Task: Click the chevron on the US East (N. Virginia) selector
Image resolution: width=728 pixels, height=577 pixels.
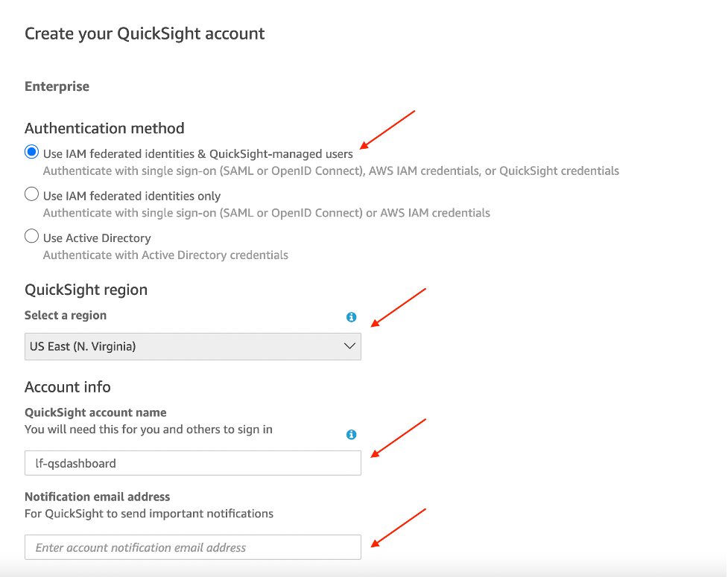Action: pos(349,346)
